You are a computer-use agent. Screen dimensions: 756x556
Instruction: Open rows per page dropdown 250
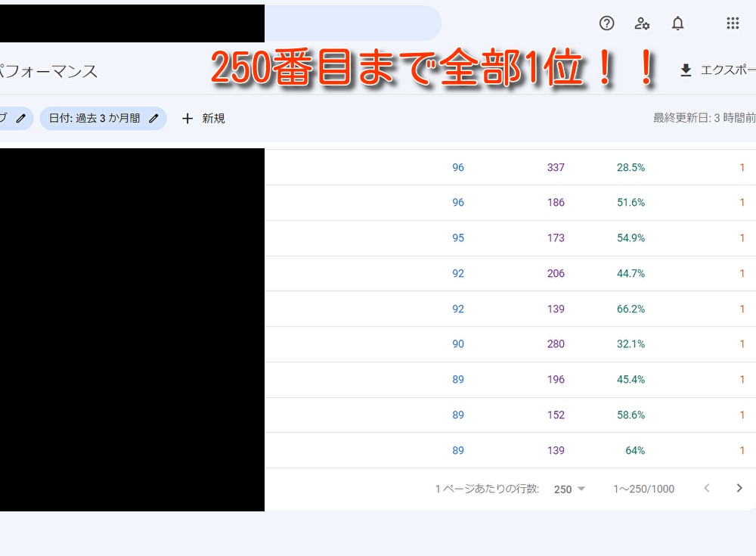[569, 489]
